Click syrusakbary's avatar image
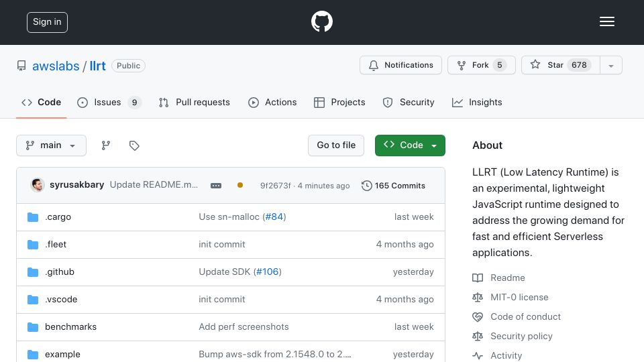This screenshot has width=644, height=362. coord(38,185)
